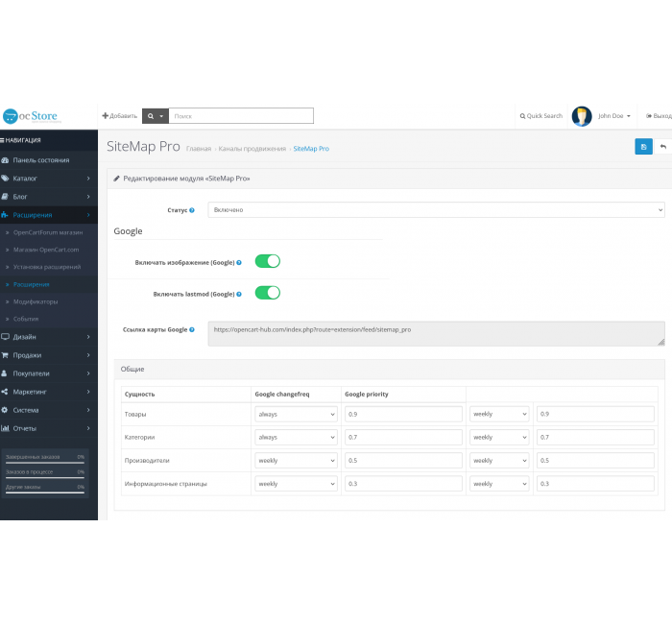672x624 pixels.
Task: Click the Каналы продвижения breadcrumb link
Action: (252, 149)
